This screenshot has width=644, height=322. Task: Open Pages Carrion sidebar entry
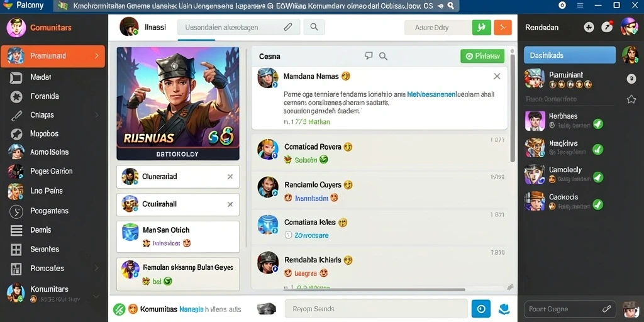(52, 171)
